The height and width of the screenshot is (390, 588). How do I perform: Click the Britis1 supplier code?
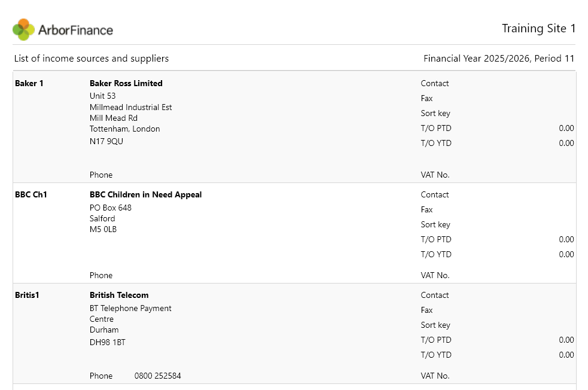pos(27,295)
